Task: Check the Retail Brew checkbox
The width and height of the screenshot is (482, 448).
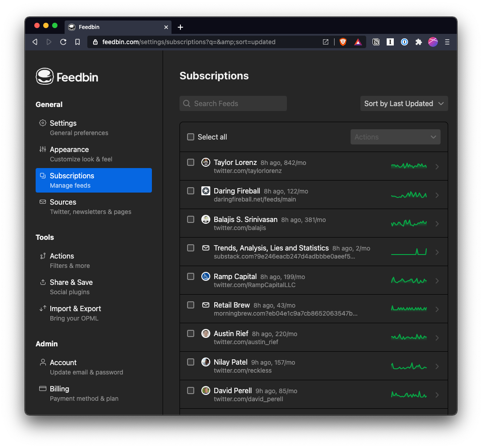Action: [191, 305]
